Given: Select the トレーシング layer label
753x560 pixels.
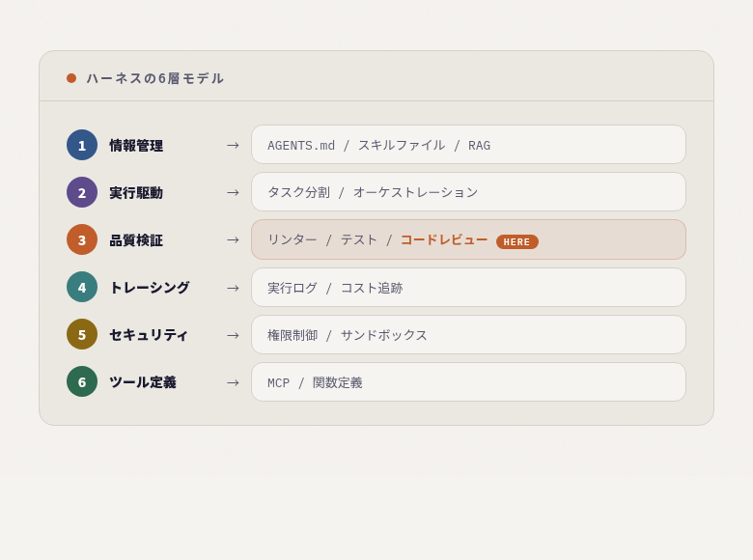Looking at the screenshot, I should click(x=150, y=287).
